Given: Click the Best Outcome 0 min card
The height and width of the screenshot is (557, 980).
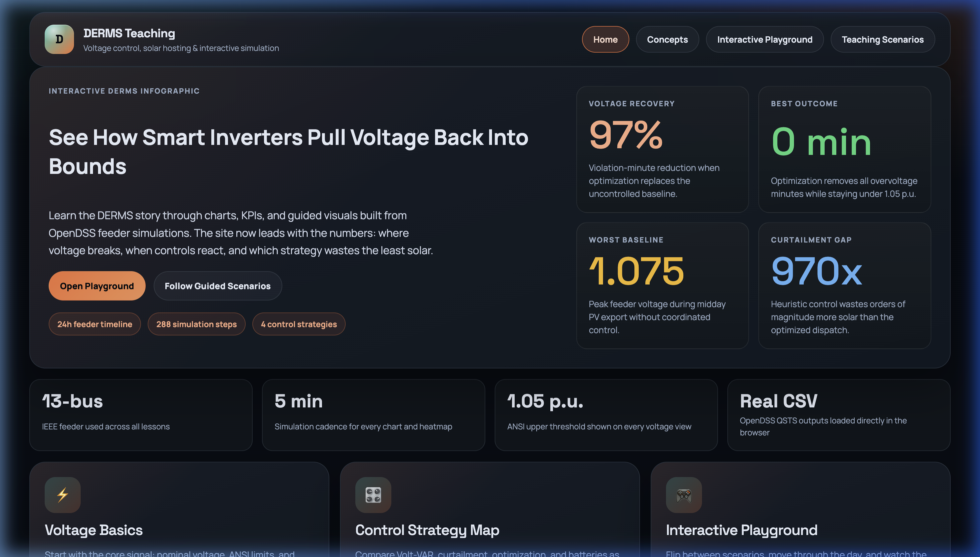Looking at the screenshot, I should point(844,149).
